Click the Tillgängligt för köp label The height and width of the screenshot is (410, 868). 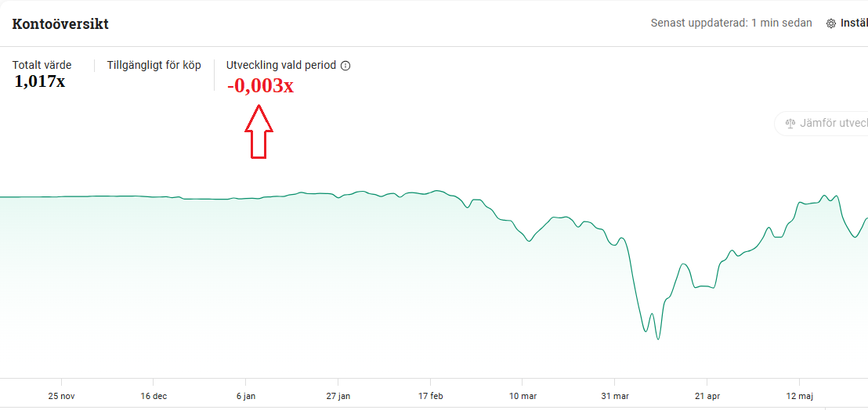[x=154, y=65]
